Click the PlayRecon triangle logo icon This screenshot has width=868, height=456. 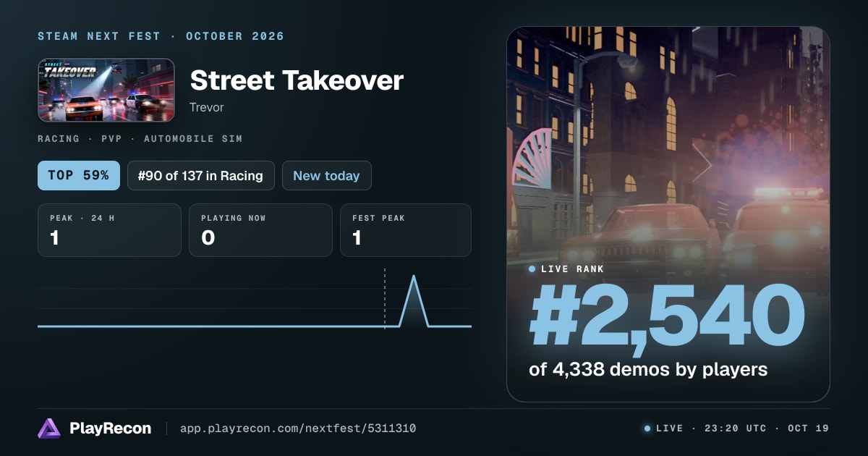[49, 428]
